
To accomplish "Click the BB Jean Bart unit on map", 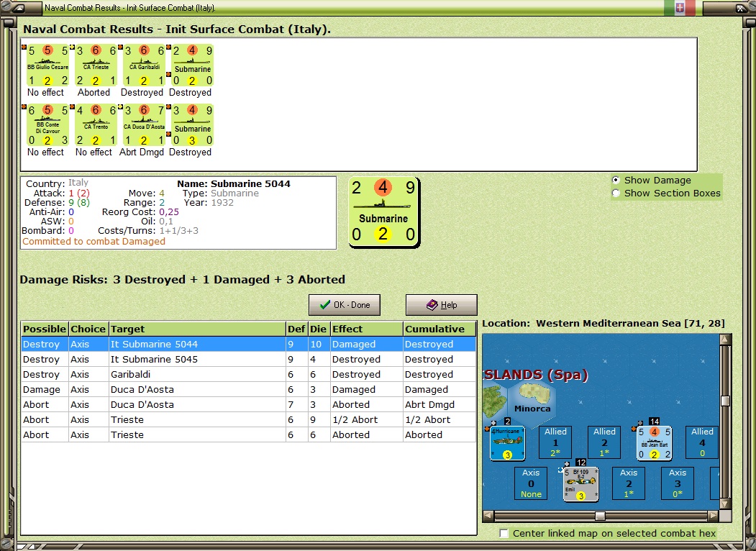I will coord(655,442).
